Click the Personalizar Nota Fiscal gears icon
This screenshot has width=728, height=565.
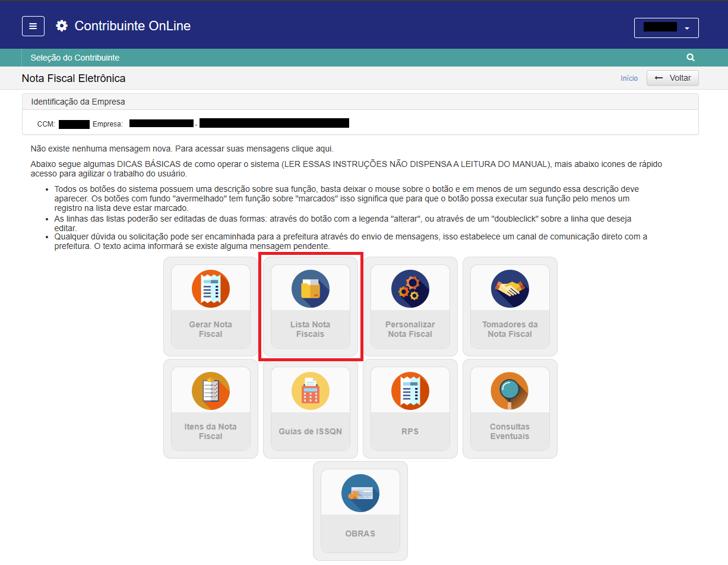[410, 288]
